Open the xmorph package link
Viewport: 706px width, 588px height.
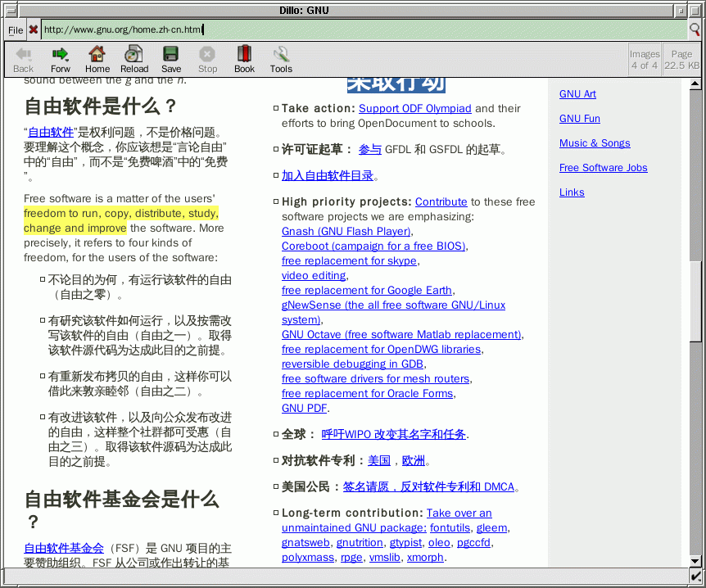tap(425, 558)
